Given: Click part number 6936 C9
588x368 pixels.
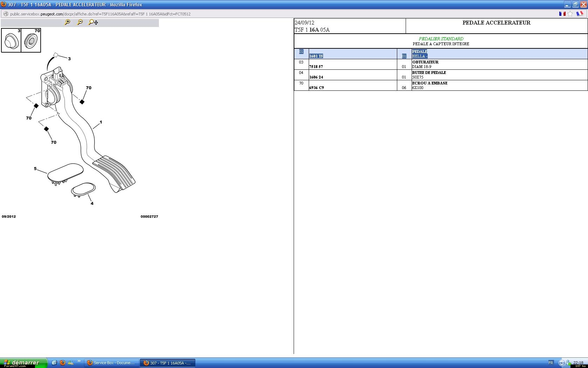Looking at the screenshot, I should [x=316, y=88].
